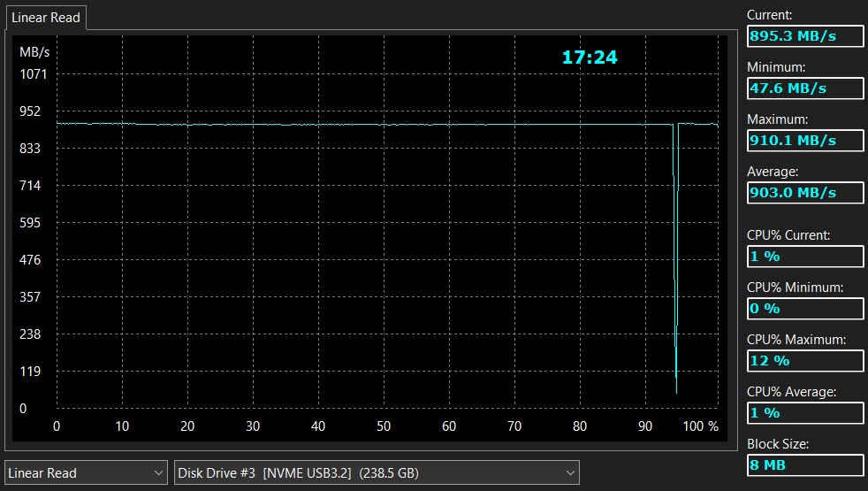Click the Average: label

773,172
